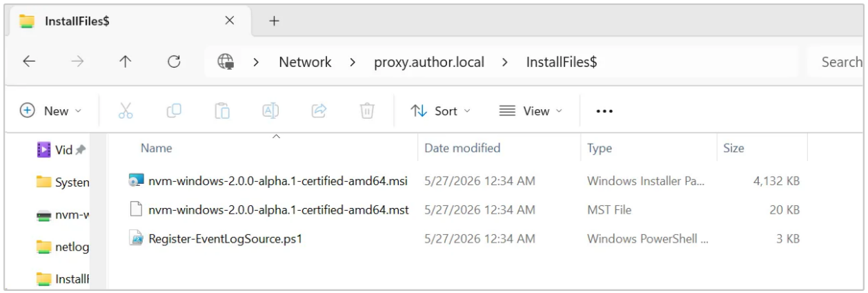Go up one folder level

click(125, 62)
